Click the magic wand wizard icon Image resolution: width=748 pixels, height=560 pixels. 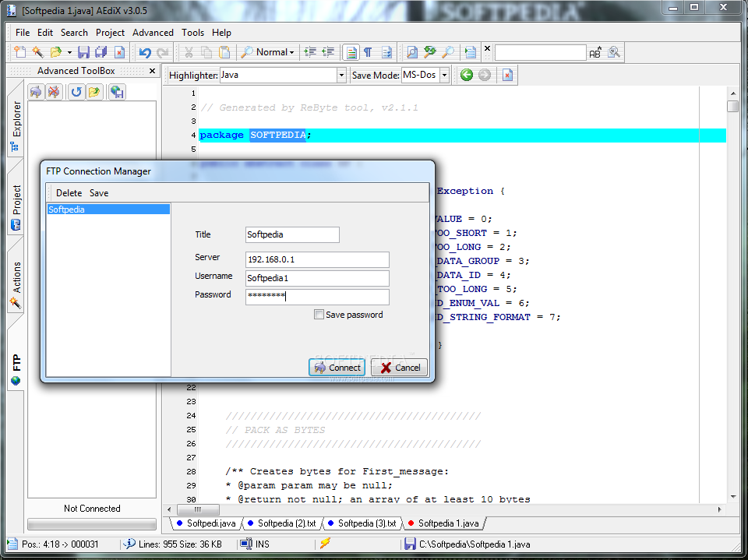(37, 52)
